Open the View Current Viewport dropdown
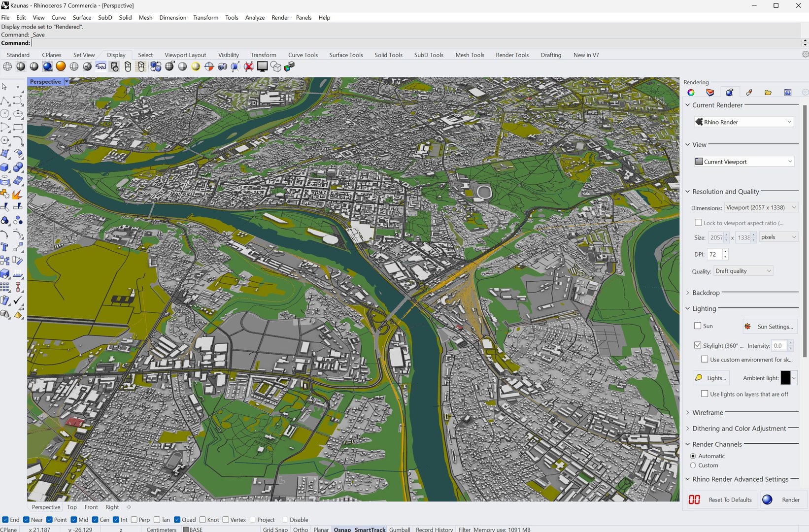This screenshot has width=809, height=532. (x=744, y=162)
